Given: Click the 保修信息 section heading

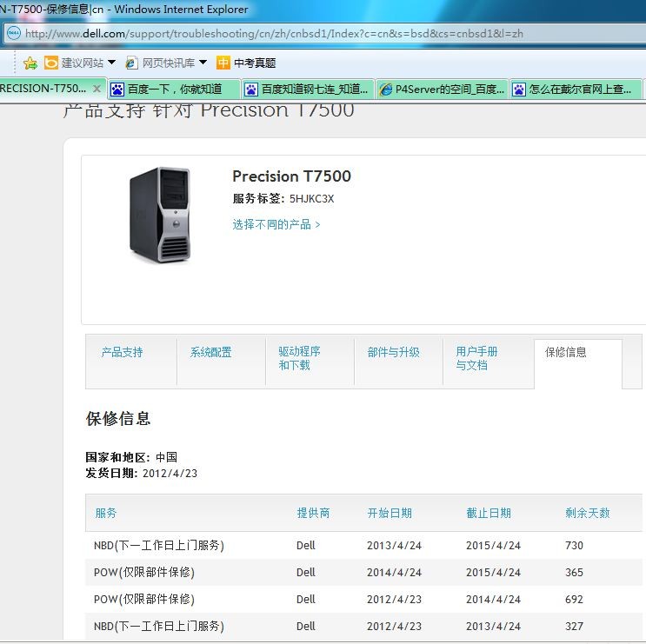Looking at the screenshot, I should pos(118,418).
